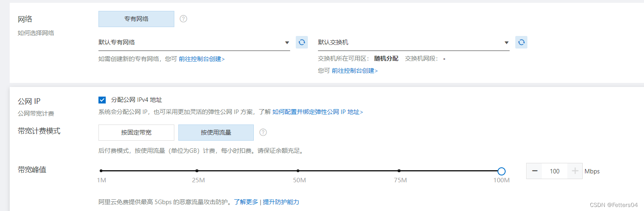Image resolution: width=644 pixels, height=211 pixels.
Task: Set bandwidth slider to the 25M mark
Action: pyautogui.click(x=197, y=171)
